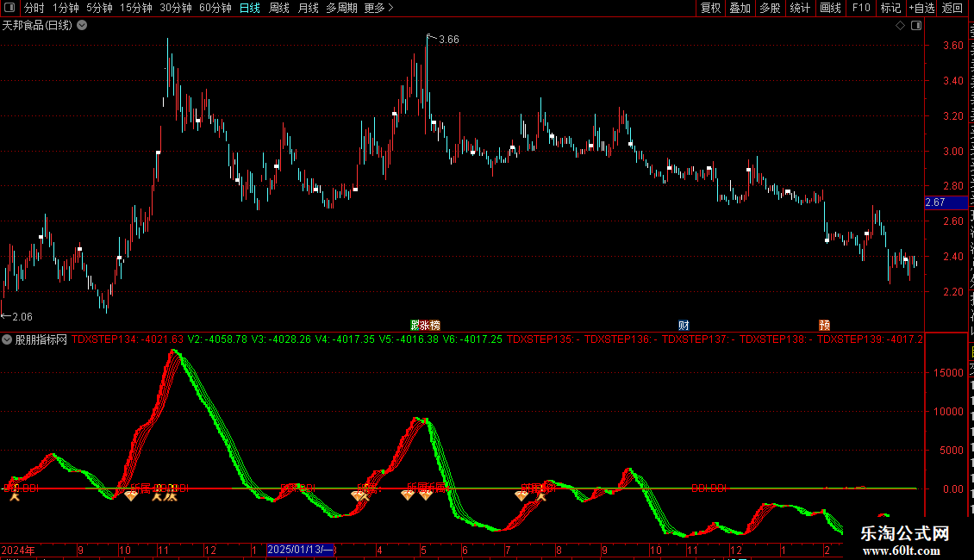This screenshot has width=974, height=560.
Task: Click the 2.06 low price annotation
Action: pyautogui.click(x=22, y=317)
